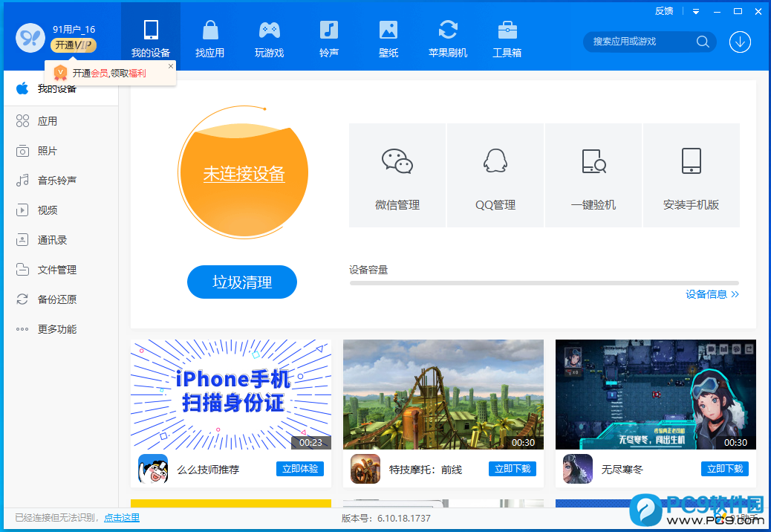
Task: Click the 反馈 feedback link
Action: click(x=664, y=11)
